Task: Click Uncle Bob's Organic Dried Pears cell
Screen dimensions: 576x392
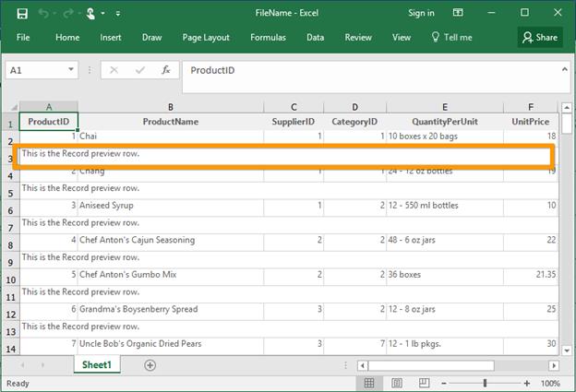Action: coord(171,346)
